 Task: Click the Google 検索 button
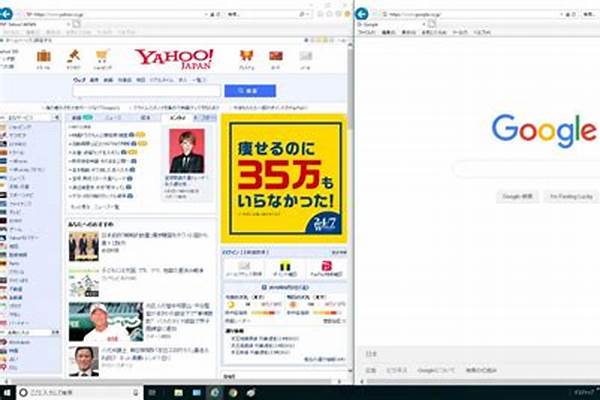pyautogui.click(x=517, y=196)
